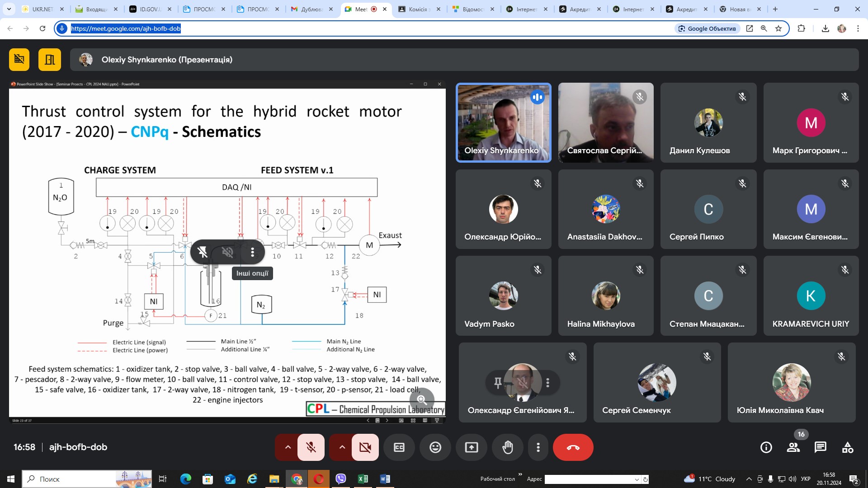
Task: Switch to the ID.GOV.UA tab
Action: click(x=149, y=9)
